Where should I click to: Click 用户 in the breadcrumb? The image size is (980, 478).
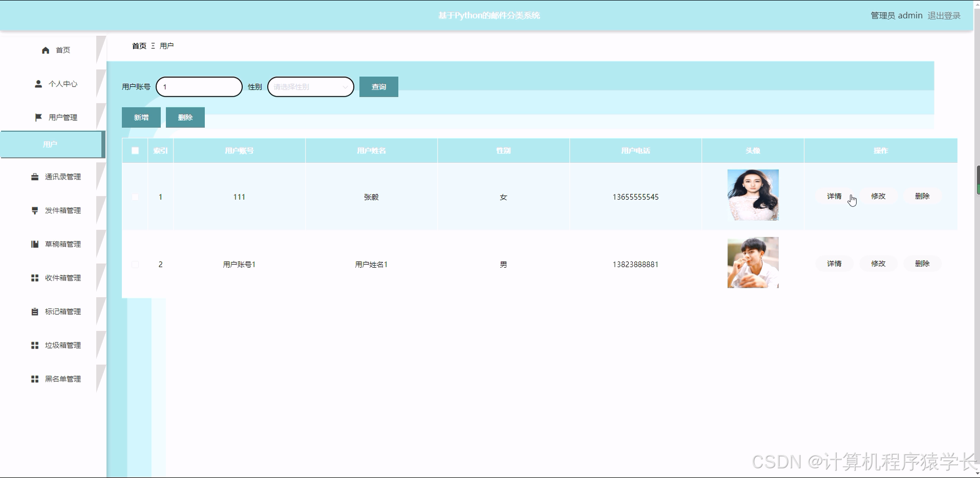tap(167, 46)
